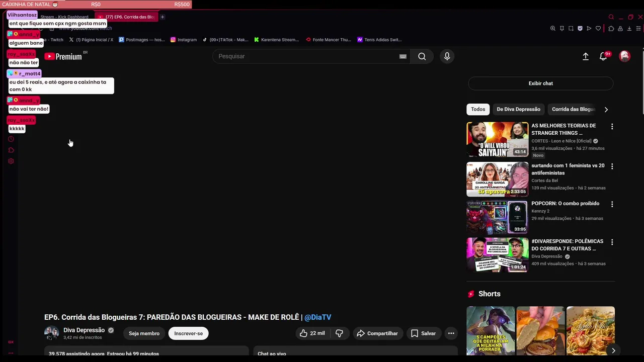Toggle the ad blocker shield icon

click(x=580, y=29)
